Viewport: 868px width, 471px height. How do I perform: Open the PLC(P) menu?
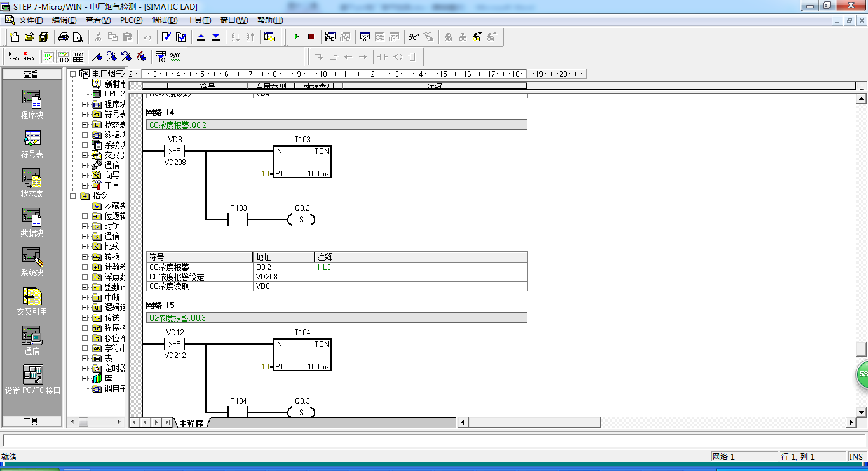(x=132, y=20)
